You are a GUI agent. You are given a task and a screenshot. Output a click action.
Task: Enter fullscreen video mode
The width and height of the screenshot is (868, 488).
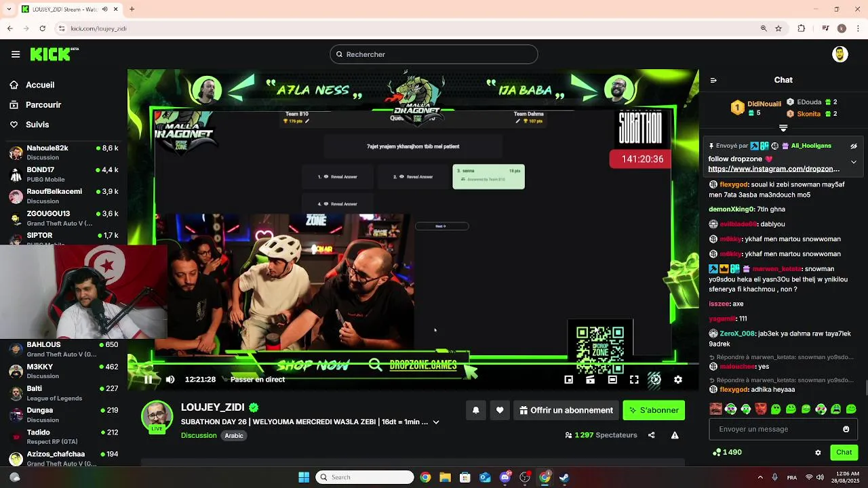(634, 380)
